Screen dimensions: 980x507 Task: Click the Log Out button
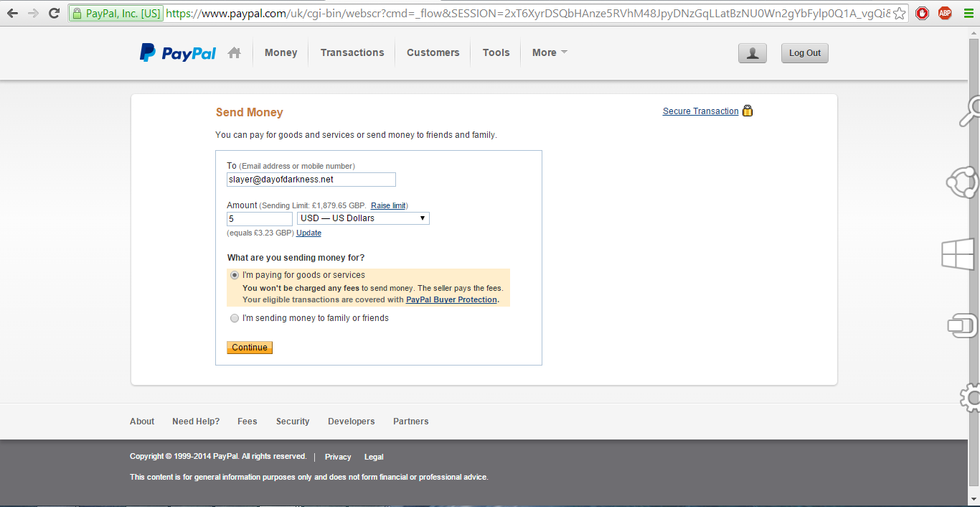pyautogui.click(x=805, y=53)
